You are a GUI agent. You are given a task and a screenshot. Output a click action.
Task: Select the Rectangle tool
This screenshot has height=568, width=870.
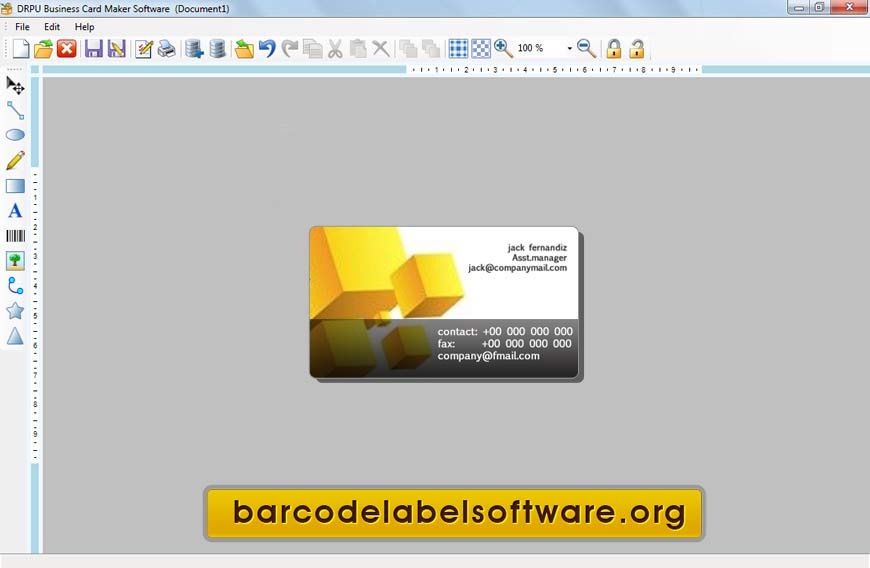(x=15, y=186)
